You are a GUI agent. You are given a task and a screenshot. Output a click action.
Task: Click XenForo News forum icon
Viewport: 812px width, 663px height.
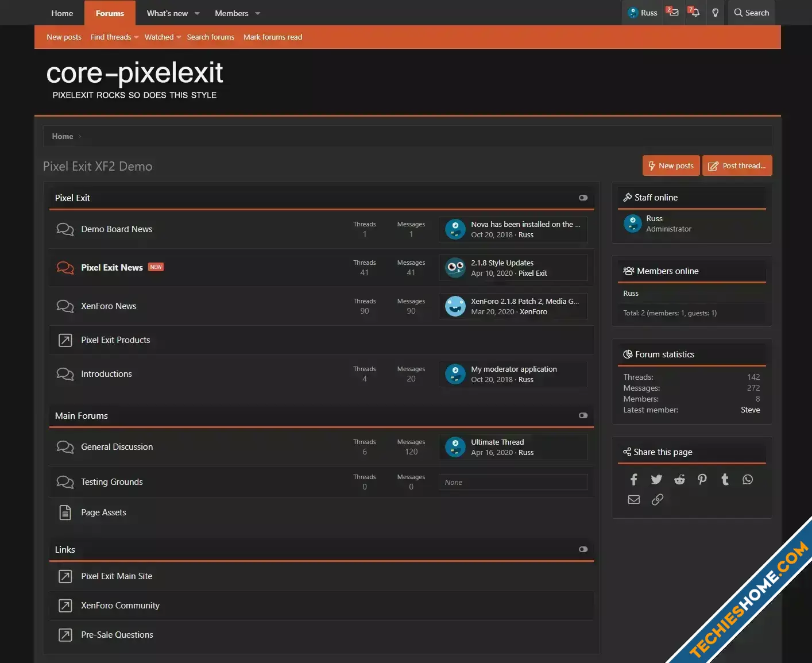(x=65, y=306)
